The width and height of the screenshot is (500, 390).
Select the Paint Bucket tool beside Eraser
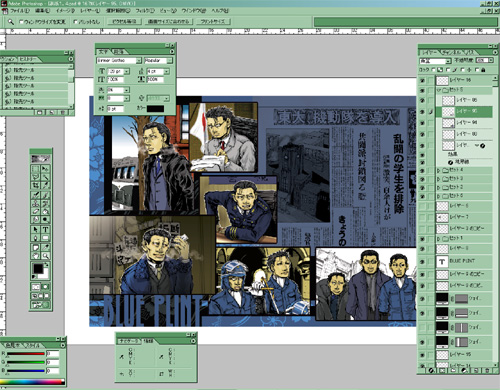pos(45,212)
